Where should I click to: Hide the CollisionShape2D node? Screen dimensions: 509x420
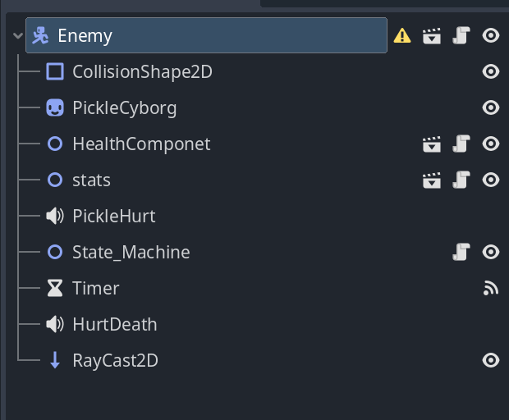pos(491,71)
